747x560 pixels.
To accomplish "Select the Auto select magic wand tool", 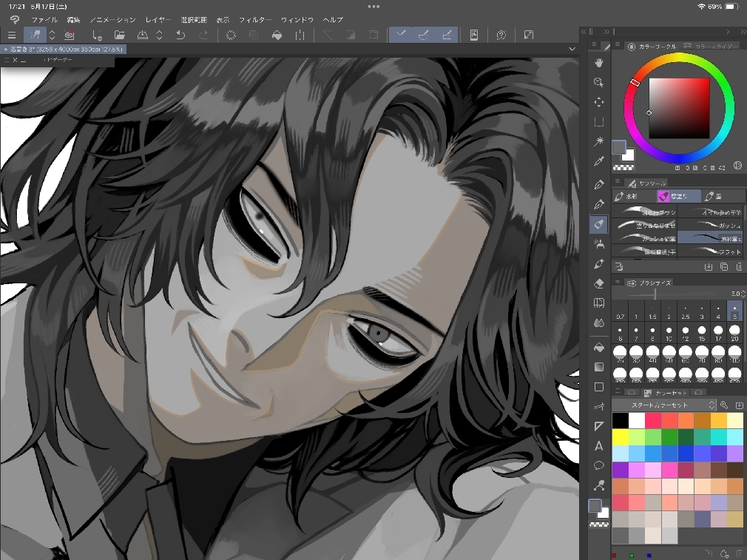I will (x=599, y=141).
